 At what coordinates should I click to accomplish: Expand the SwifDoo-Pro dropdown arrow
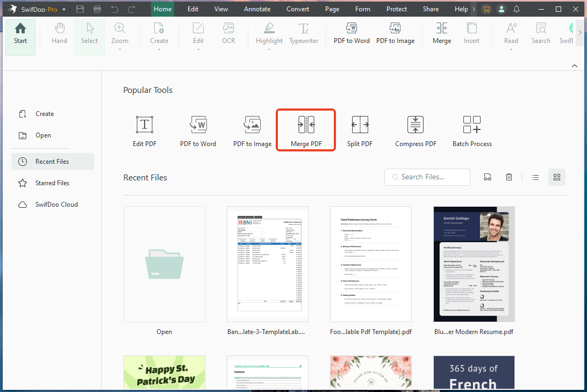coord(64,9)
